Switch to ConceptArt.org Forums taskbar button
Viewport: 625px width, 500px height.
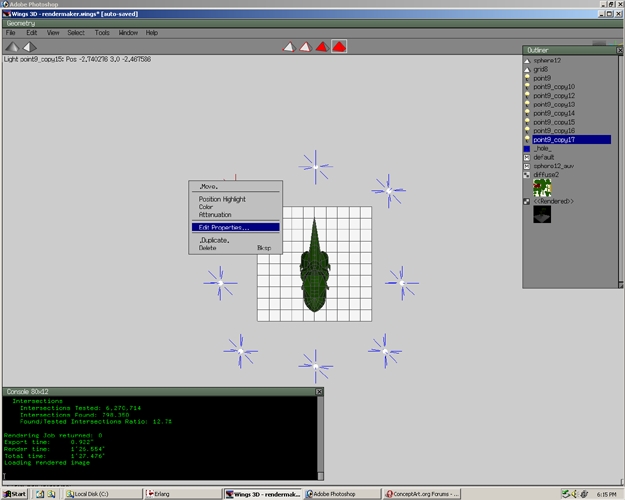pos(422,494)
